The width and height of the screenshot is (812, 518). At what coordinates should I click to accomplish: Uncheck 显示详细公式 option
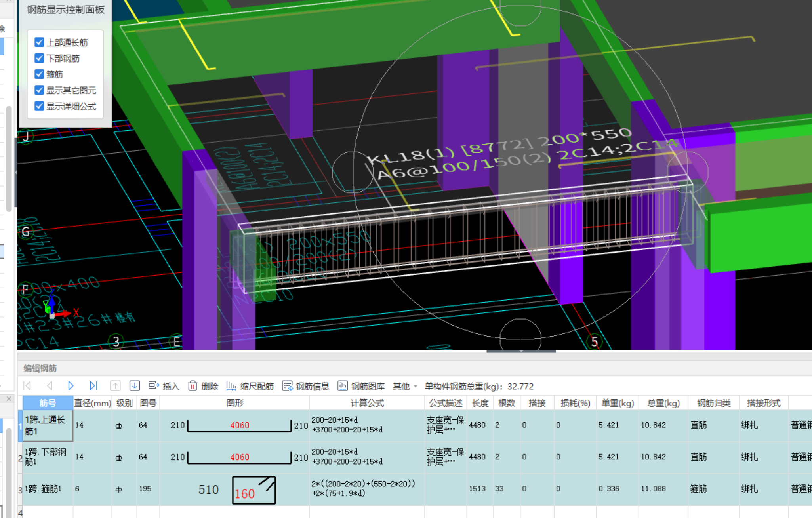point(39,106)
